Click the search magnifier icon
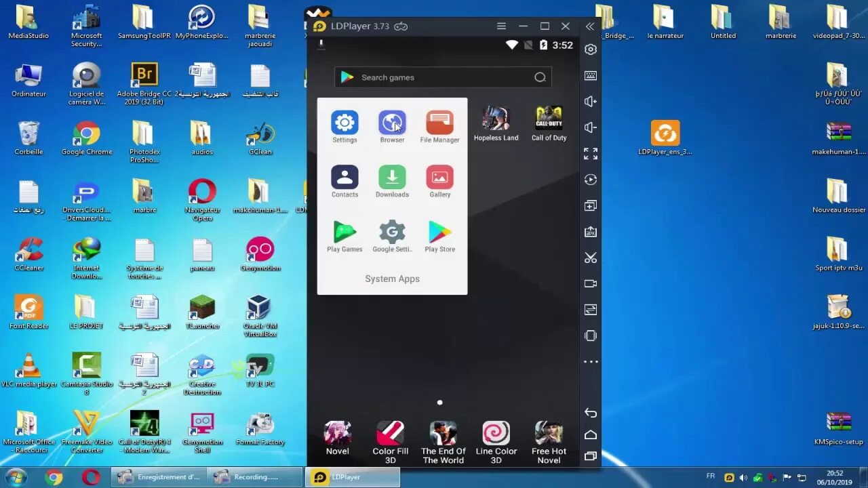The image size is (868, 488). click(540, 77)
